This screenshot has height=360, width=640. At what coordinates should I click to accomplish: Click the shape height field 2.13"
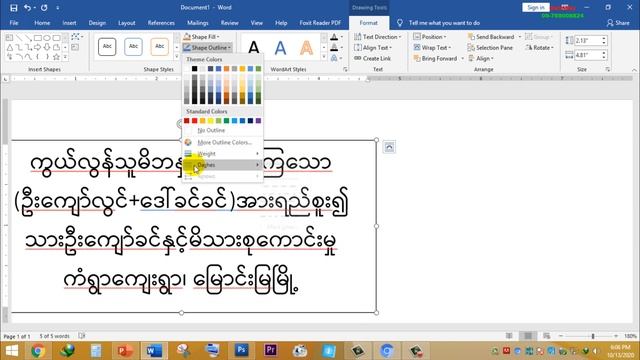(x=587, y=40)
